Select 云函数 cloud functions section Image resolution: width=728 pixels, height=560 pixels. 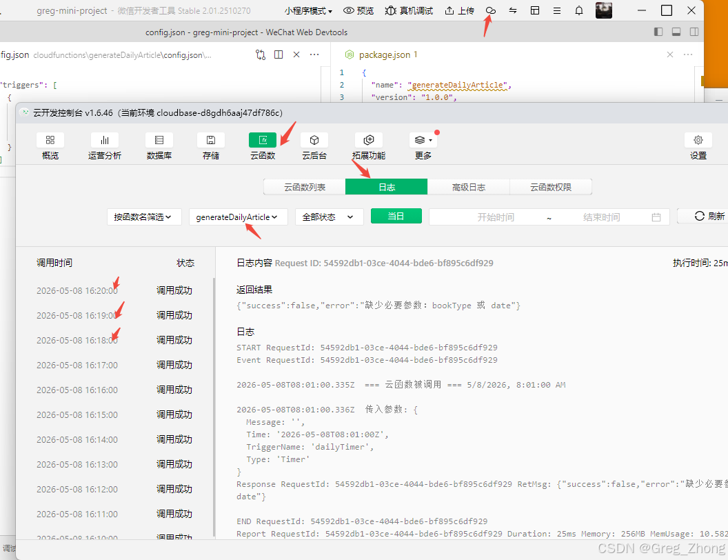[263, 147]
